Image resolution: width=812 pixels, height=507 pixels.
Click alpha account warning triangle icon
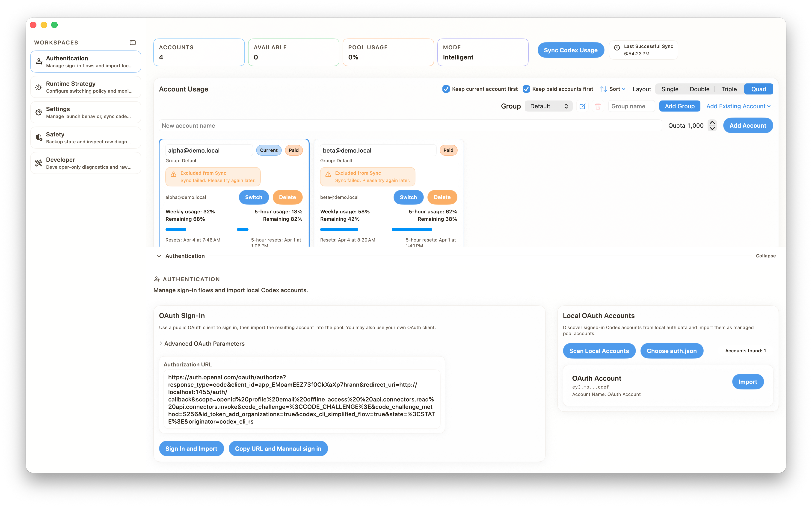(173, 174)
